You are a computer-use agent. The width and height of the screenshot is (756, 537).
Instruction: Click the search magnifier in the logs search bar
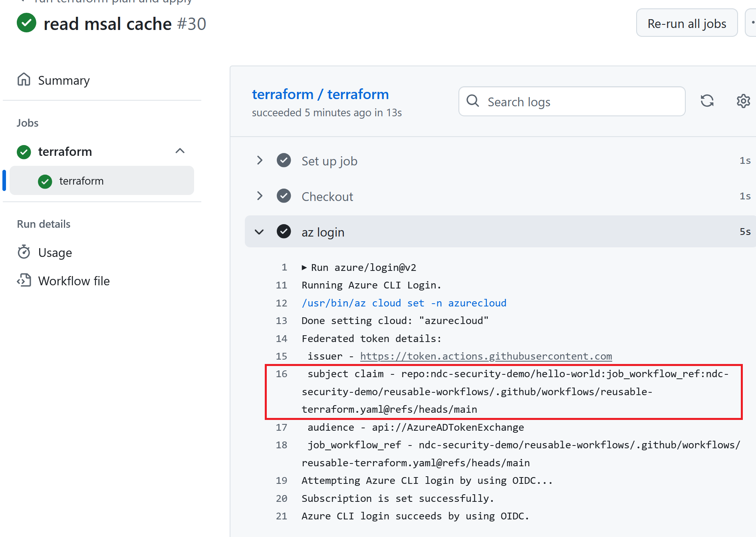click(472, 101)
